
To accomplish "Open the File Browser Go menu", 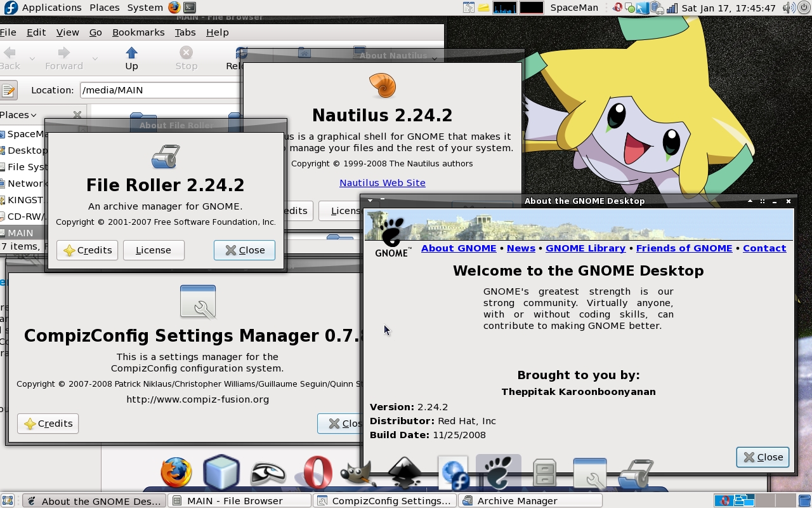I will click(x=96, y=32).
